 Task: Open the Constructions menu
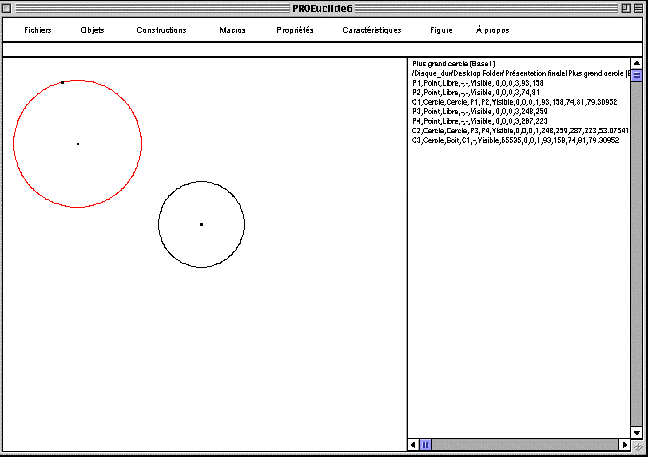161,30
